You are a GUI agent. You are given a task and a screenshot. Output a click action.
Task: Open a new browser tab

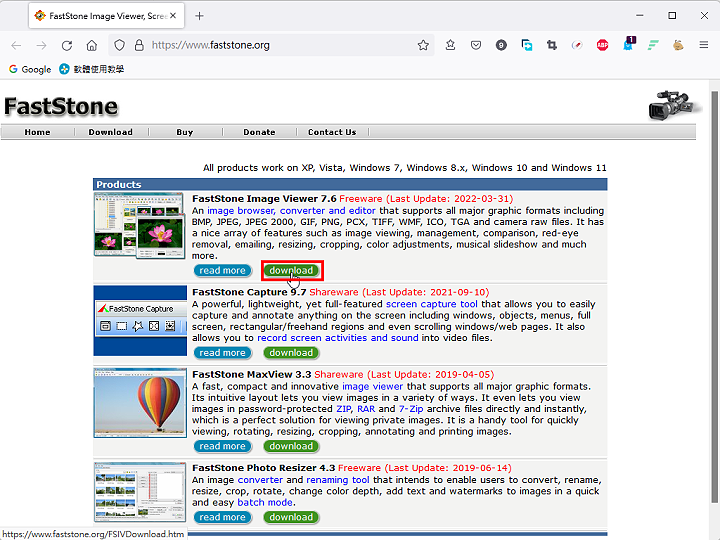click(199, 16)
